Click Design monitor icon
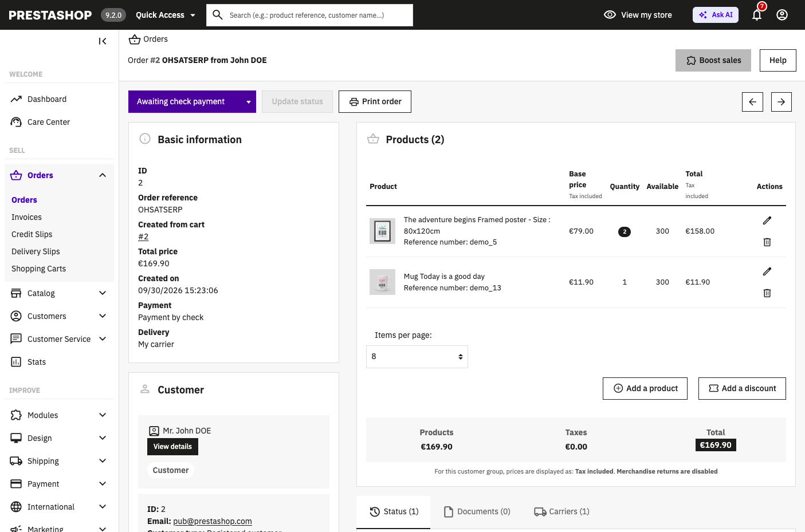Screen dimensions: 805x532 coord(16,438)
